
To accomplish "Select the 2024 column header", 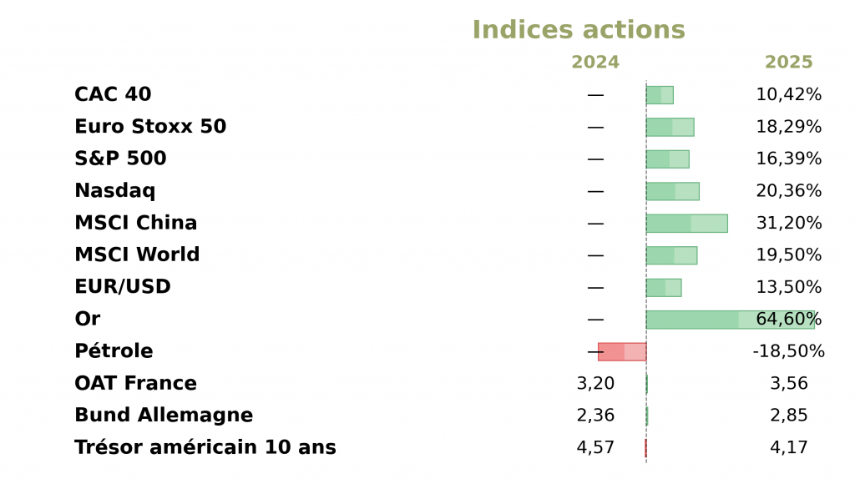I will 594,63.
